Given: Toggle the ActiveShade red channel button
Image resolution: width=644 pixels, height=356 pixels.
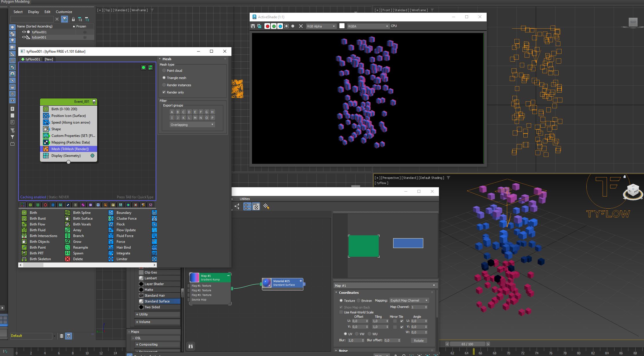Looking at the screenshot, I should coord(268,26).
